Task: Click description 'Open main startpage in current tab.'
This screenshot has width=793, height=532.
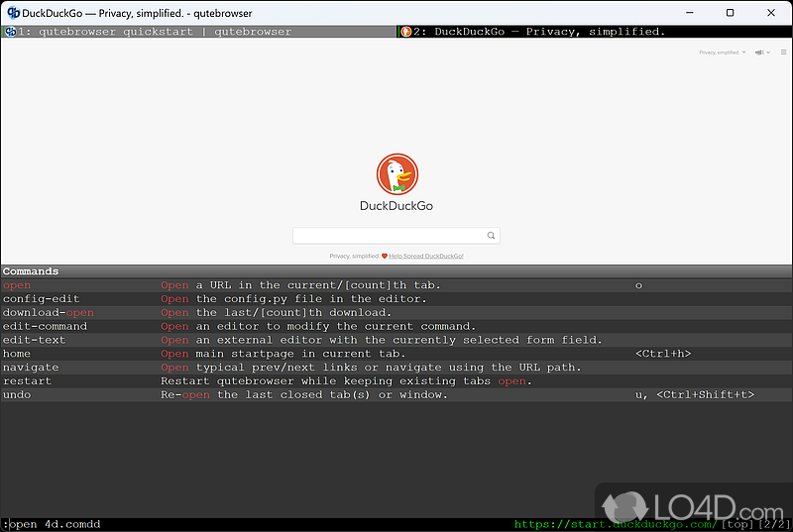Action: pyautogui.click(x=283, y=354)
